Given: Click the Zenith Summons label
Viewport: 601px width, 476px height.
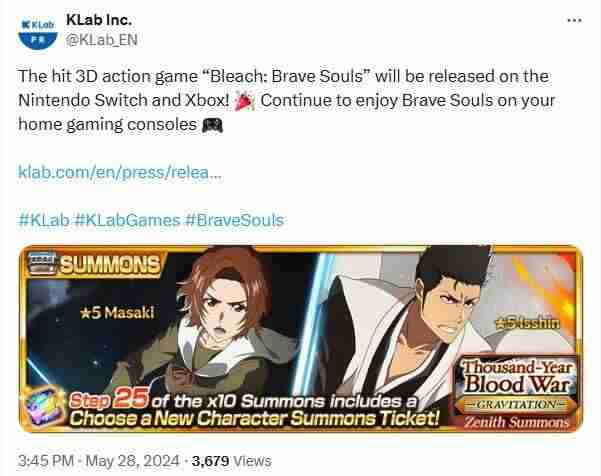Looking at the screenshot, I should pos(517,422).
